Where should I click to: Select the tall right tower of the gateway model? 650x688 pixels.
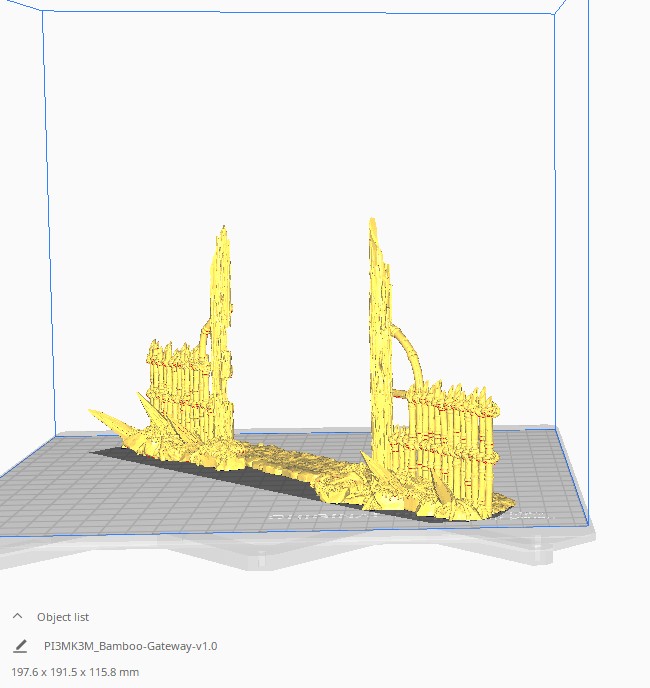[380, 320]
